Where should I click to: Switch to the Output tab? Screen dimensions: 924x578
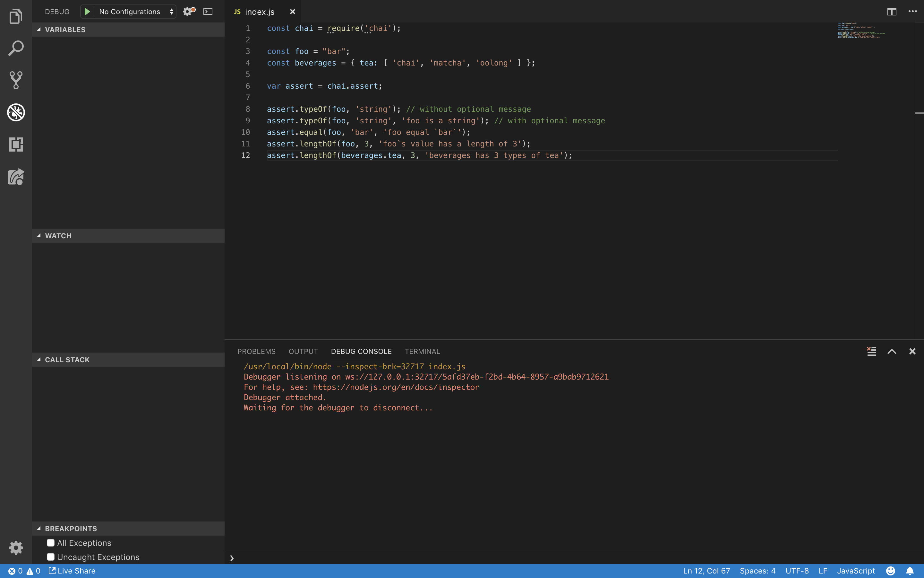pos(303,351)
